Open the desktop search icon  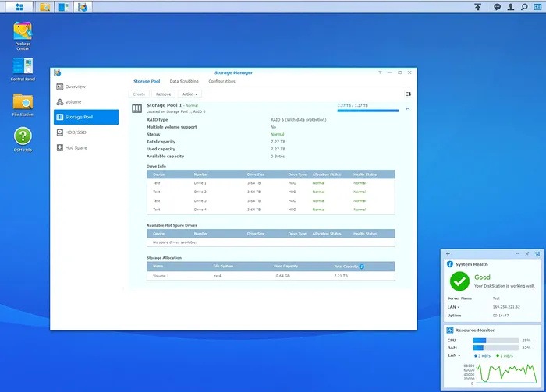(524, 7)
